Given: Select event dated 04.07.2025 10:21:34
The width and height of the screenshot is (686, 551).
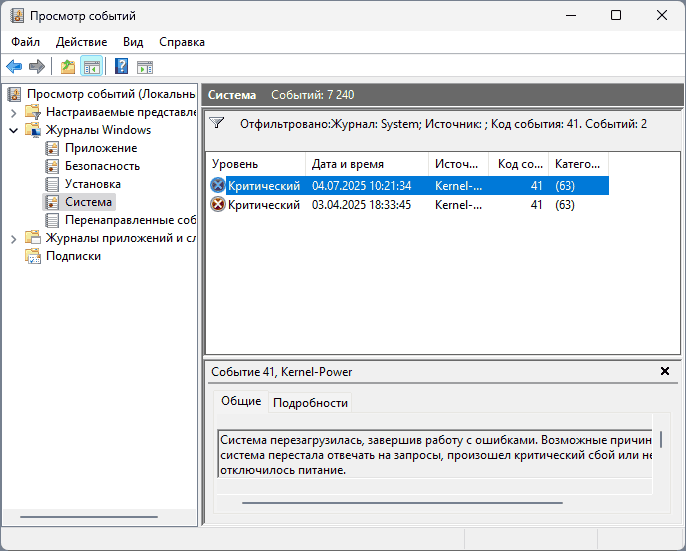Looking at the screenshot, I should click(409, 186).
